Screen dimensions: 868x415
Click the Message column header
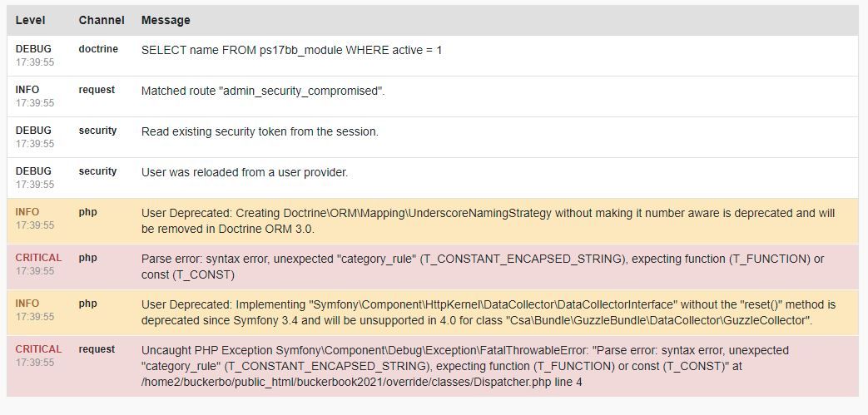coord(166,21)
